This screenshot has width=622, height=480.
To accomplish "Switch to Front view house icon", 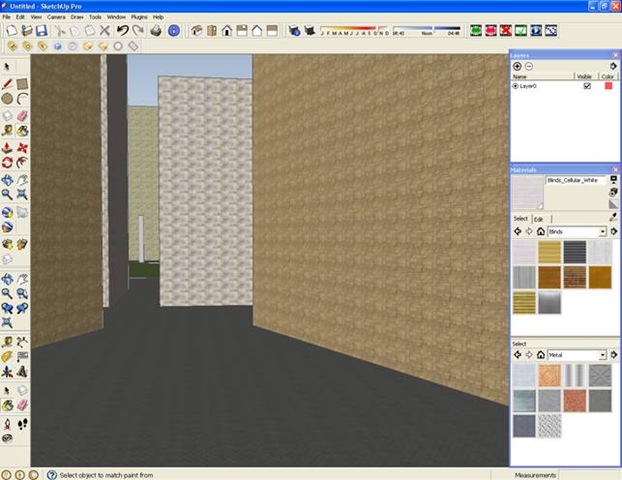I will (227, 31).
